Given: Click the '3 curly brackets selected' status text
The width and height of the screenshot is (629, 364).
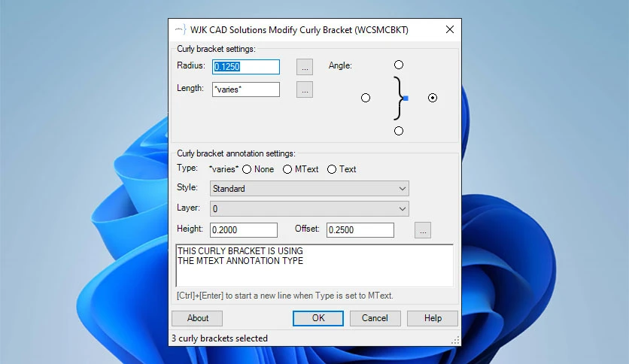Looking at the screenshot, I should [220, 338].
